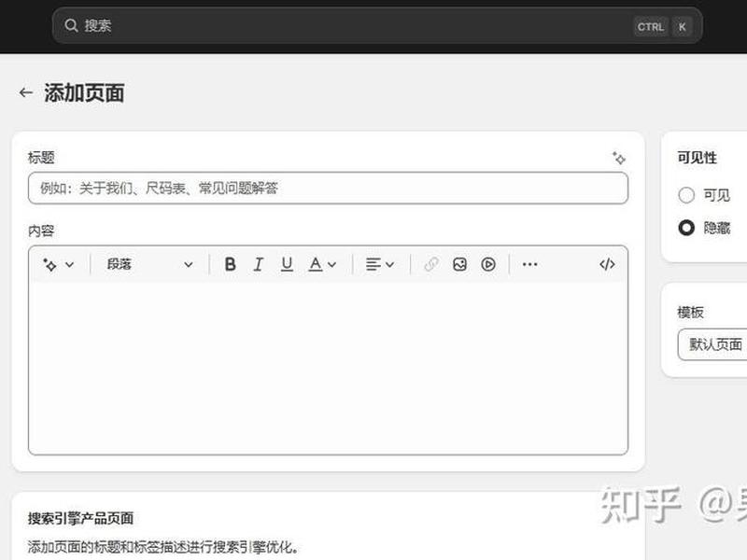747x560 pixels.
Task: Toggle bold formatting
Action: 230,264
